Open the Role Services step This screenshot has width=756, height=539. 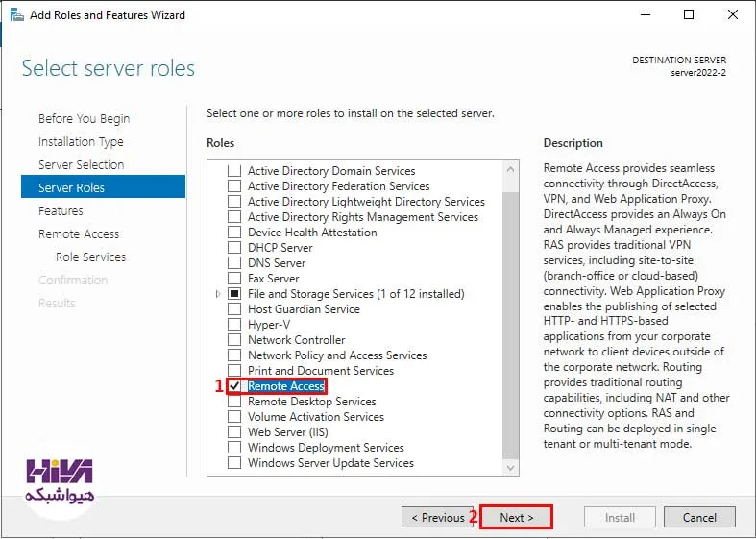(x=90, y=257)
